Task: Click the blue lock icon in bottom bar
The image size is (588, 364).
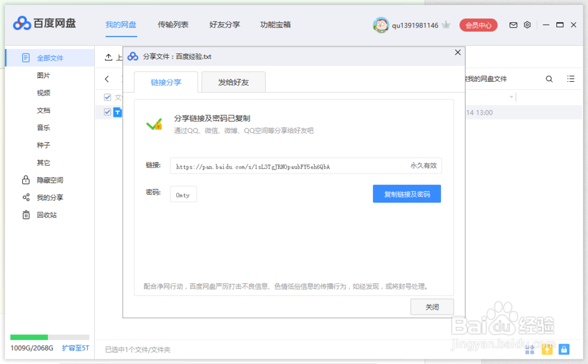Action: 564,349
